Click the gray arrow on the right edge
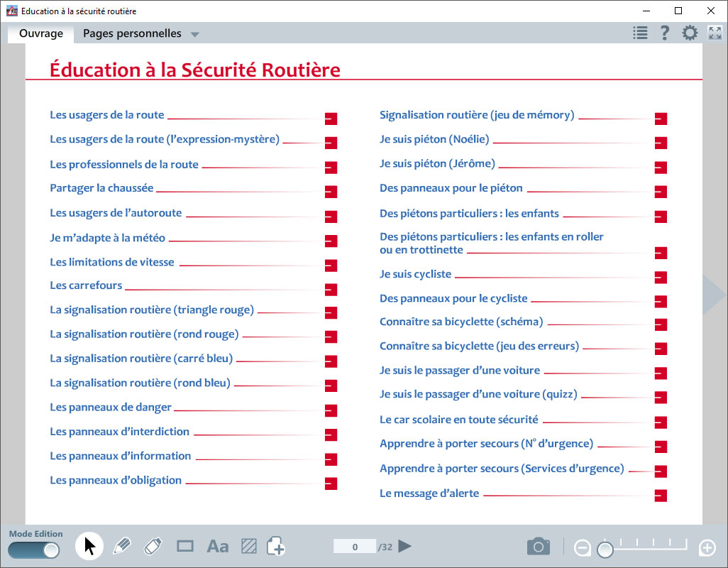The height and width of the screenshot is (568, 728). [714, 295]
